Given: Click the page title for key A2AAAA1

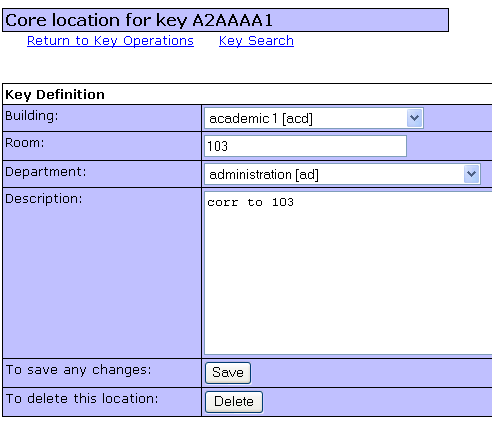Looking at the screenshot, I should pyautogui.click(x=139, y=20).
